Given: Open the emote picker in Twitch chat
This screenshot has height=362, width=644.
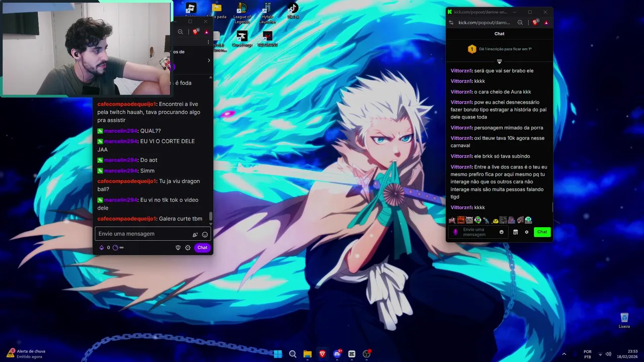Looking at the screenshot, I should tap(205, 234).
